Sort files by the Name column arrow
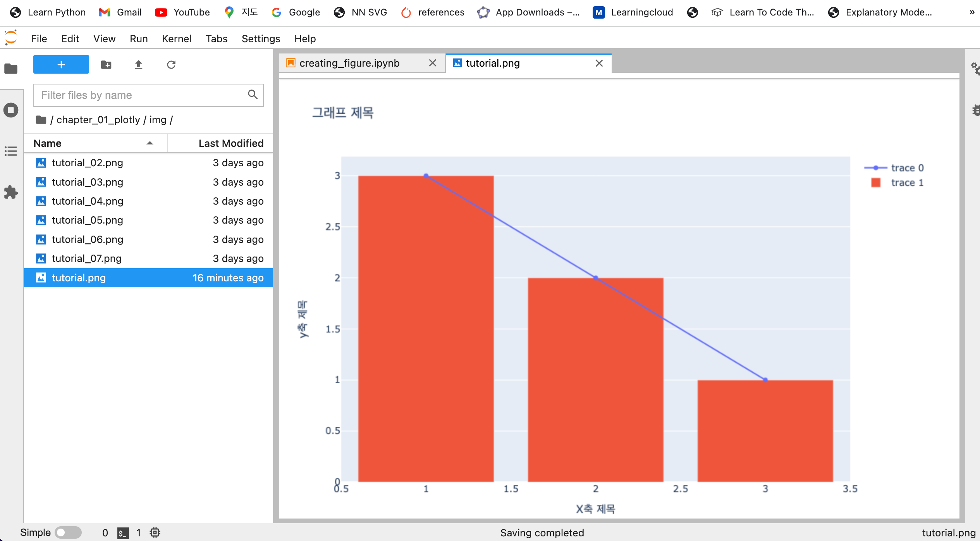980x541 pixels. 150,143
